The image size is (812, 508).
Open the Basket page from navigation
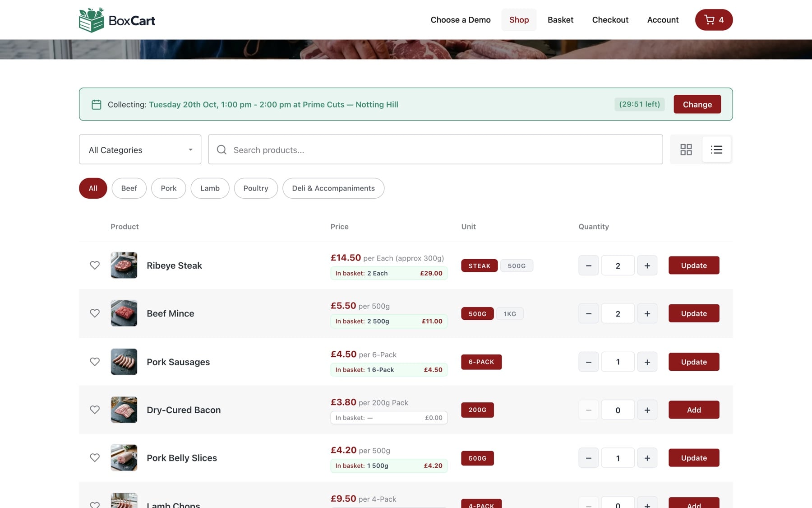(x=560, y=20)
